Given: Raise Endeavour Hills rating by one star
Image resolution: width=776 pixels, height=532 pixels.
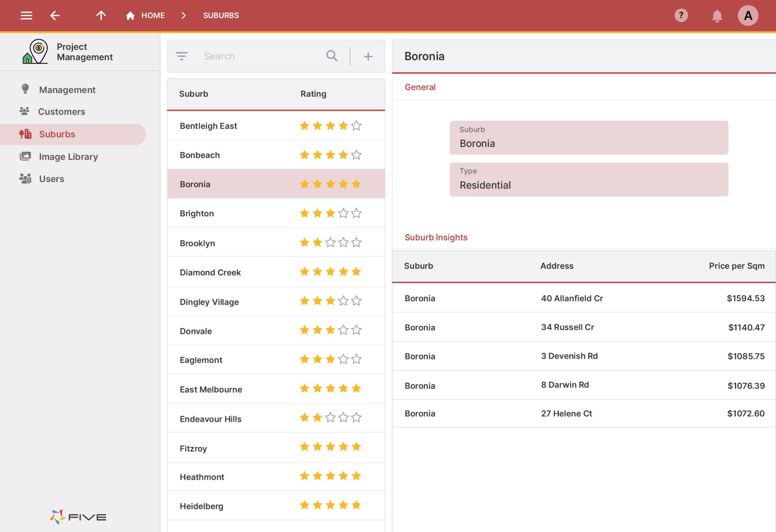Looking at the screenshot, I should click(330, 417).
